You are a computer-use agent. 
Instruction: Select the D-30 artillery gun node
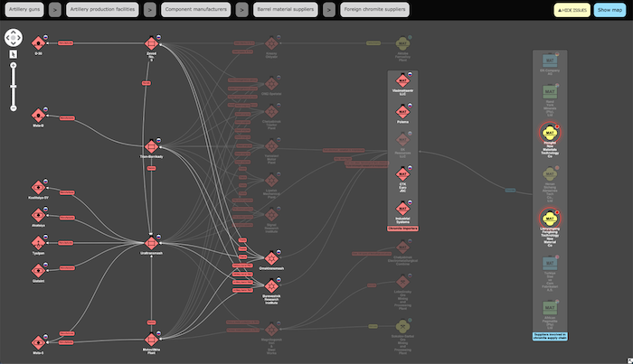click(x=38, y=42)
